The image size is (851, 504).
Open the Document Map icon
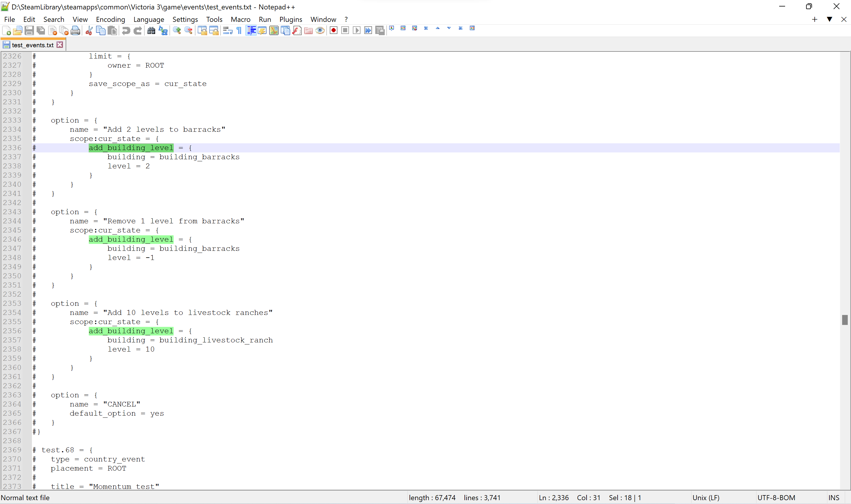(274, 30)
